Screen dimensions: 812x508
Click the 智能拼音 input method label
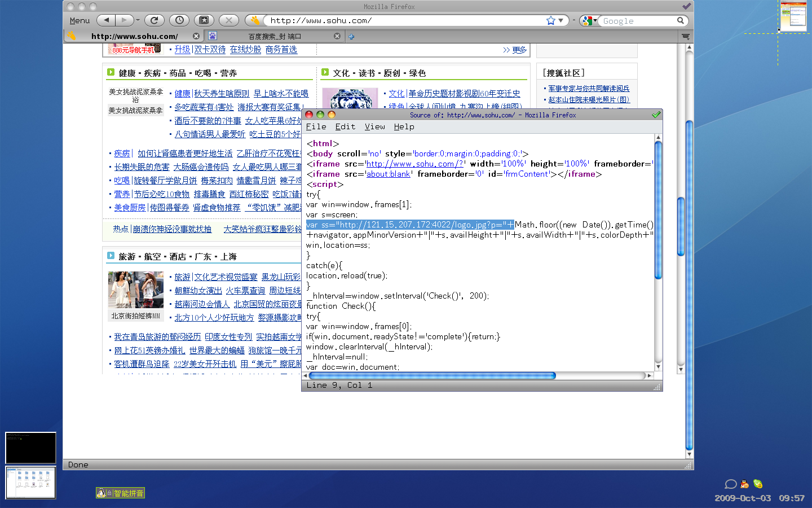(129, 493)
